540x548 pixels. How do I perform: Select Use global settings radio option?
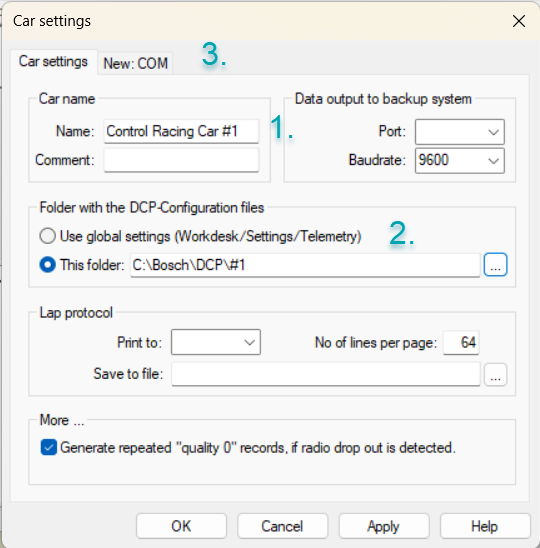(48, 236)
